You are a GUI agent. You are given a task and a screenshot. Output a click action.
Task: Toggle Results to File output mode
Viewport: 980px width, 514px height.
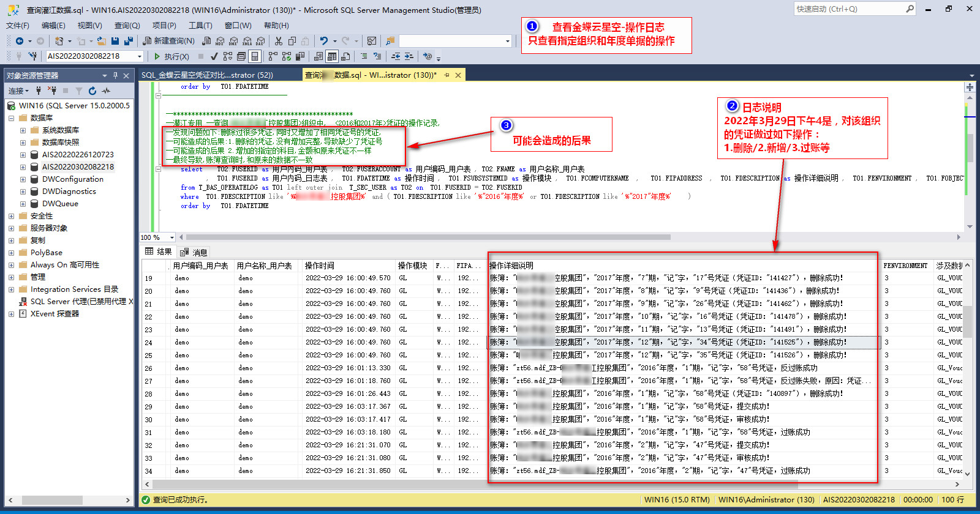tap(345, 56)
